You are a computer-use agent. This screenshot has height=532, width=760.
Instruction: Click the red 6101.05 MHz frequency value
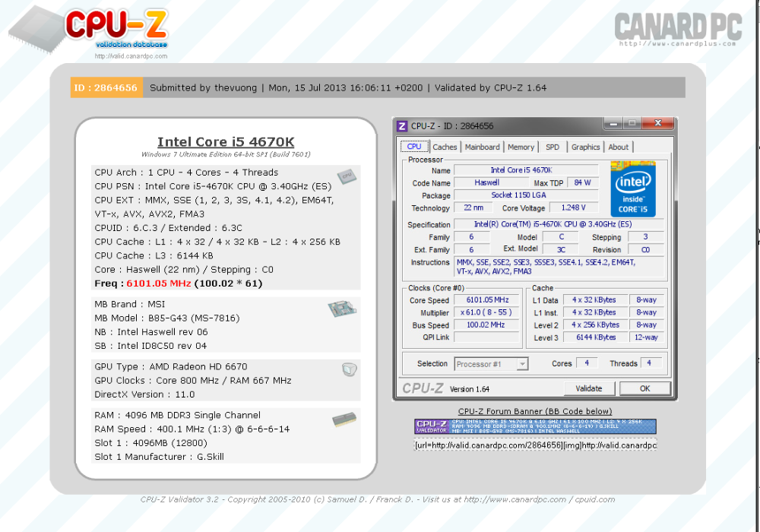point(159,283)
